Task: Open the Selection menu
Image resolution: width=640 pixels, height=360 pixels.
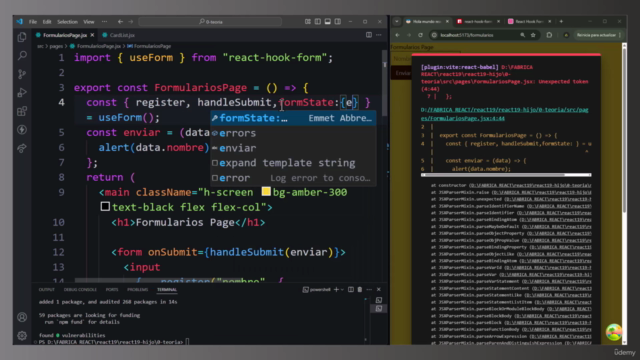Action: [67, 22]
